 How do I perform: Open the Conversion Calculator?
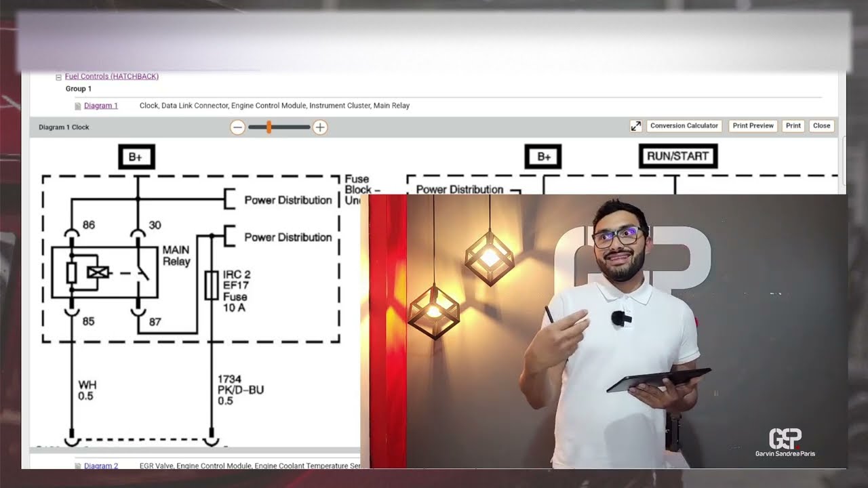tap(684, 126)
